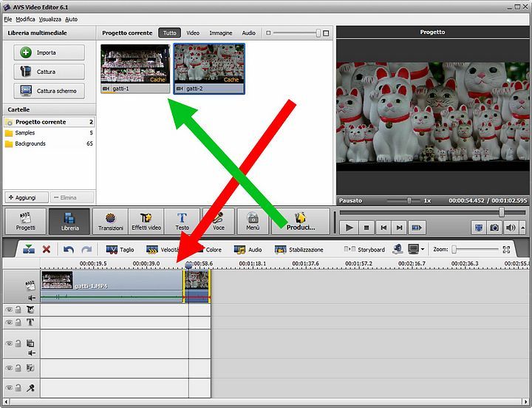Image resolution: width=532 pixels, height=408 pixels.
Task: Click the Aggiungi folder button
Action: pyautogui.click(x=27, y=197)
